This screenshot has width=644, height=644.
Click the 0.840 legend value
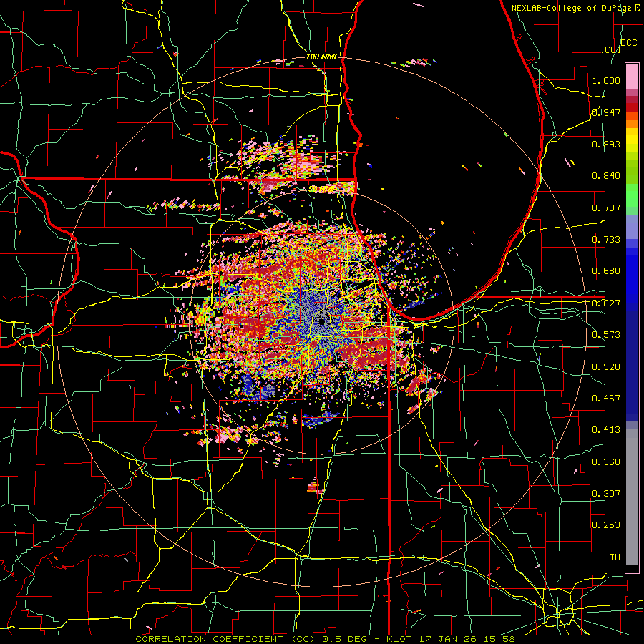[x=606, y=176]
